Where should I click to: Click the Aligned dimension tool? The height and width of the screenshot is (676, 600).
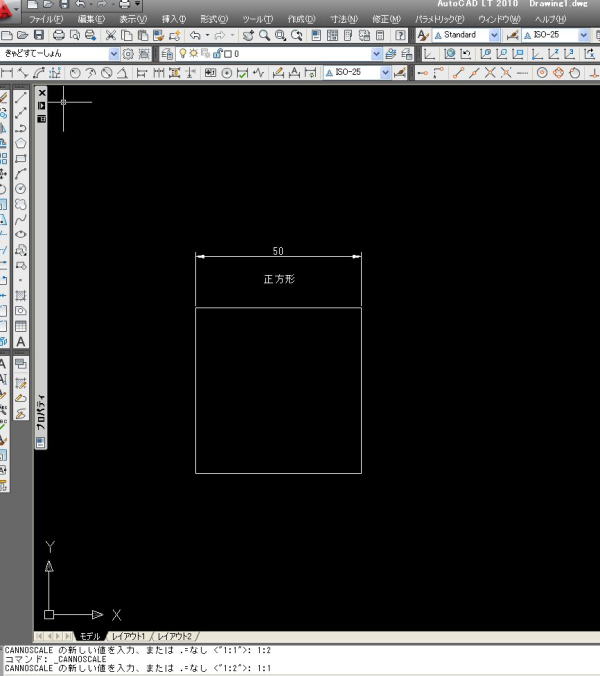coord(23,73)
